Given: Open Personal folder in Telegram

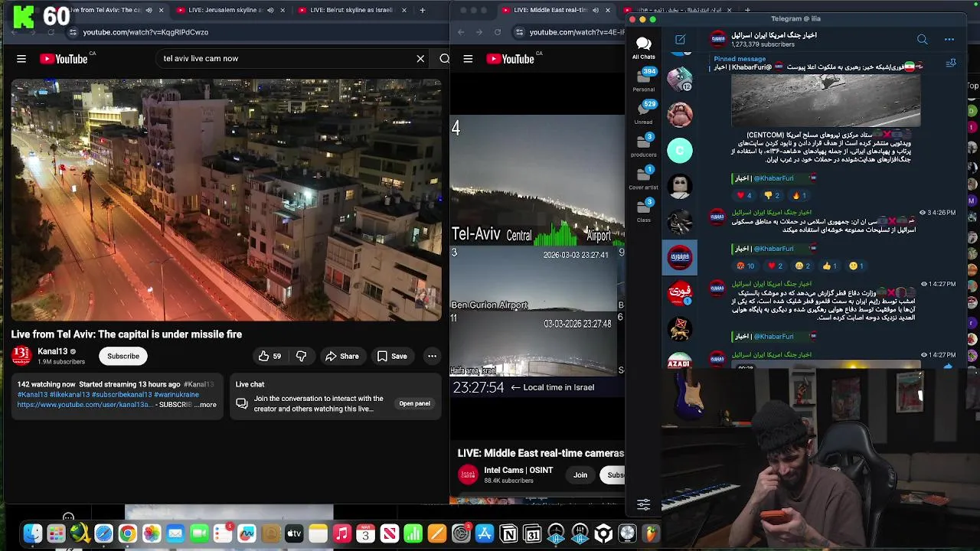Looking at the screenshot, I should point(643,80).
